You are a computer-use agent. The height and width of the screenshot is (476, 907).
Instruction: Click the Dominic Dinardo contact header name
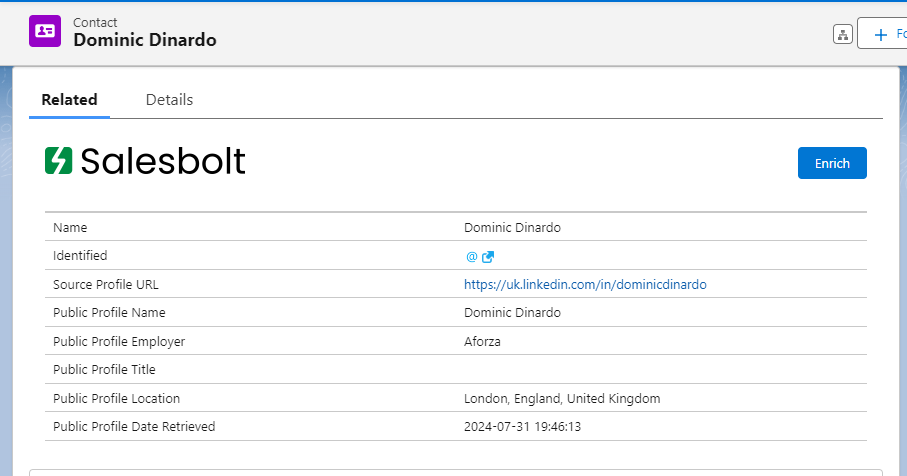click(x=145, y=40)
